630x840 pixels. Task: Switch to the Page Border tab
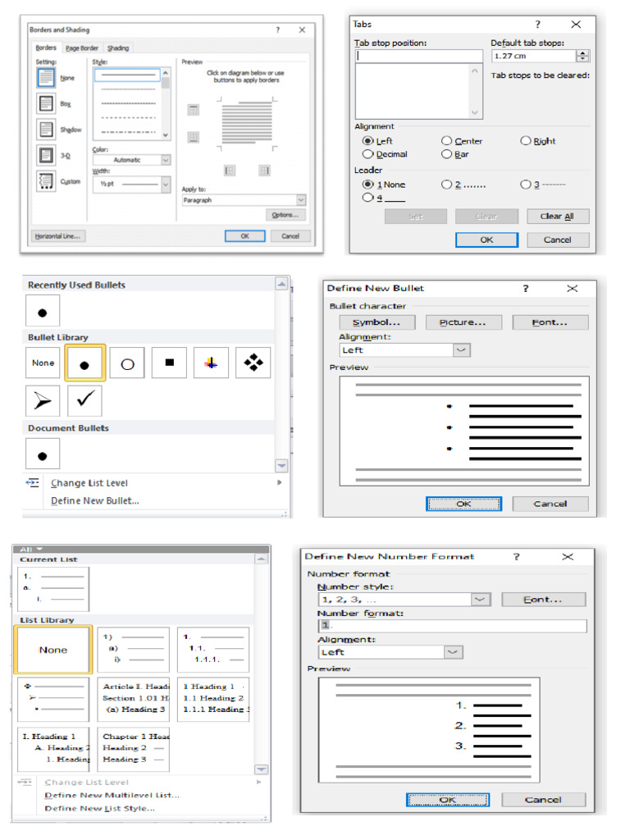pos(82,48)
